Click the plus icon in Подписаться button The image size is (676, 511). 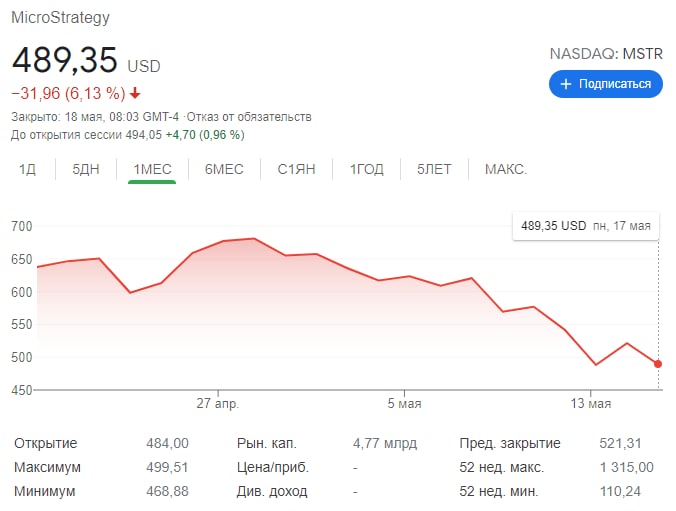coord(566,84)
